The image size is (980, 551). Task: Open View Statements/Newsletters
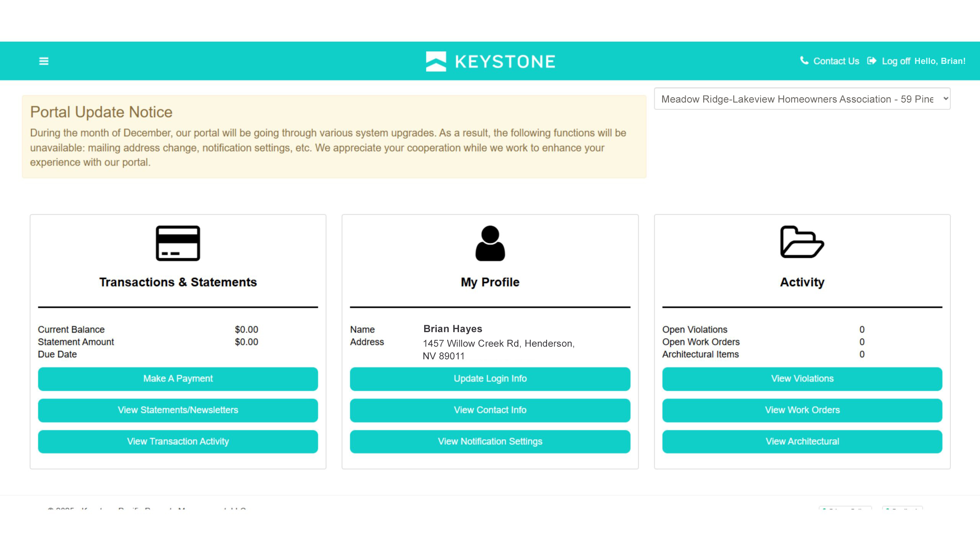[x=178, y=410]
